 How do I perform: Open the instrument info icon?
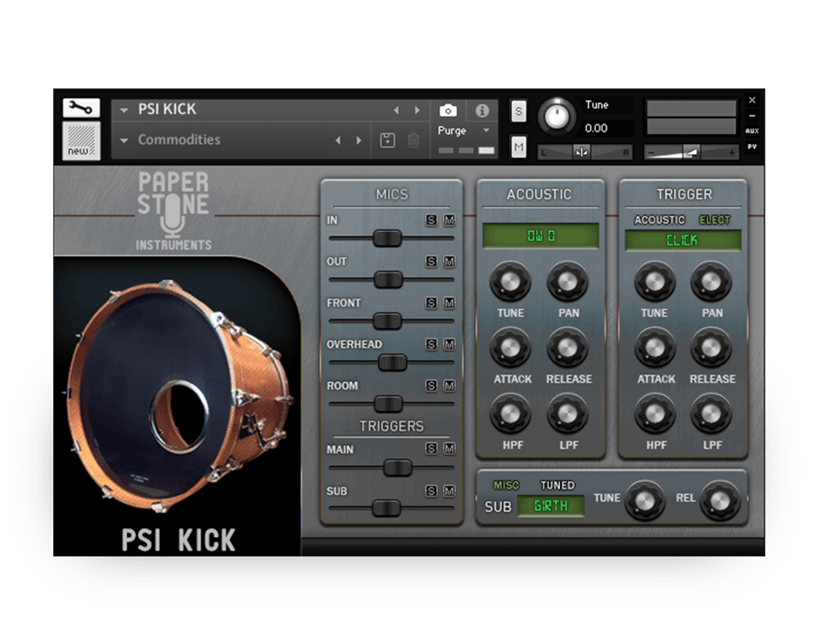tap(482, 110)
